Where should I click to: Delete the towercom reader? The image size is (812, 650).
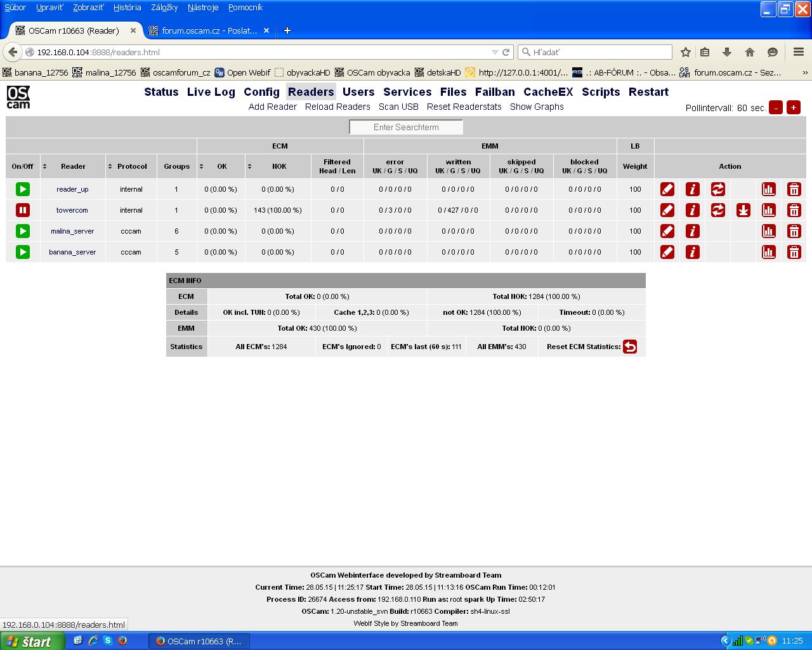[x=794, y=210]
